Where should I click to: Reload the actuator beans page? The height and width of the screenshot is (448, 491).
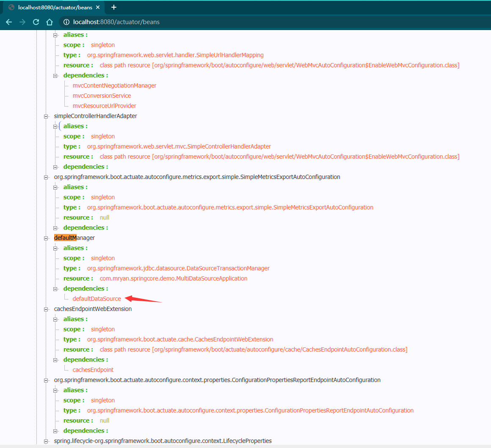tap(36, 22)
